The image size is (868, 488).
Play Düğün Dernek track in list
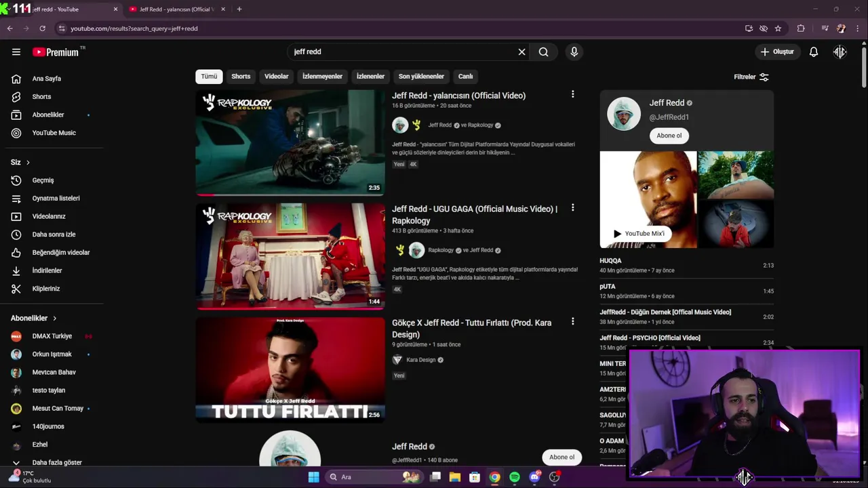[686, 317]
